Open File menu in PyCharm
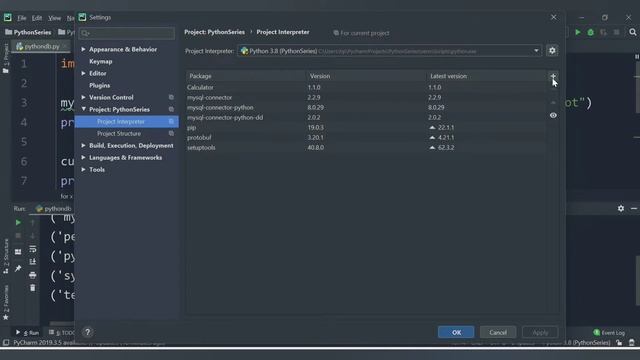Viewport: 640px width, 360px height. [22, 18]
